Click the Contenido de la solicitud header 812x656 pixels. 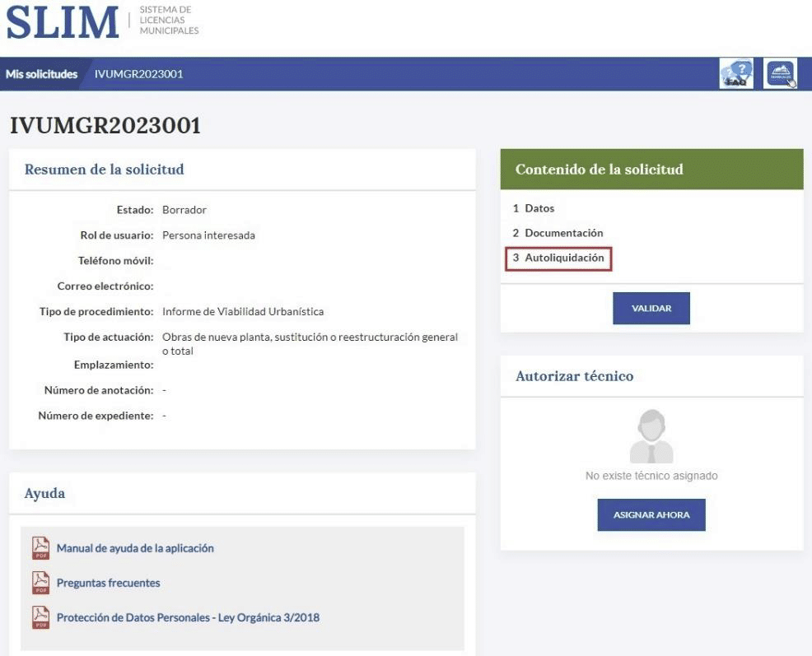[x=599, y=170]
